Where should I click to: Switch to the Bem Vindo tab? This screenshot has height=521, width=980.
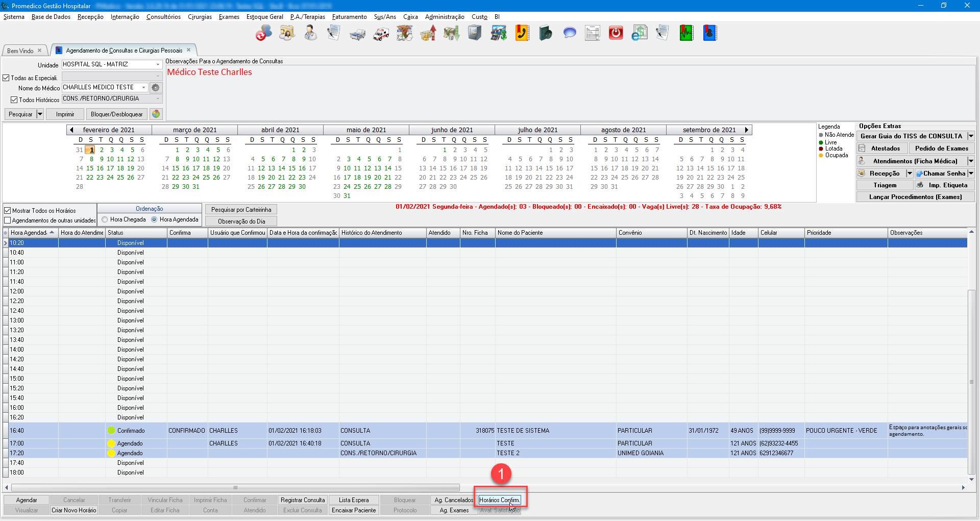tap(20, 51)
